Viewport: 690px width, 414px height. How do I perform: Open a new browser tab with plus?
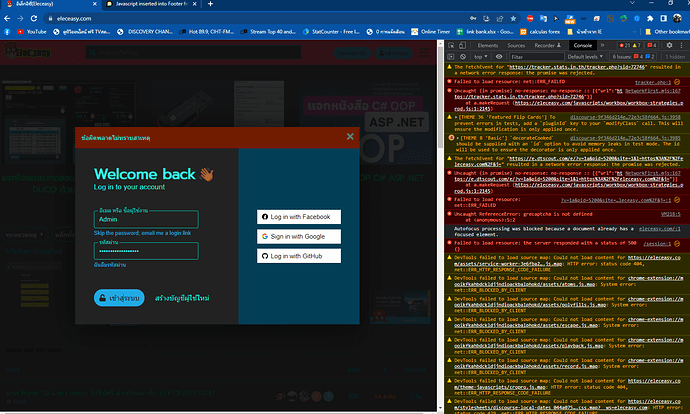pyautogui.click(x=210, y=4)
